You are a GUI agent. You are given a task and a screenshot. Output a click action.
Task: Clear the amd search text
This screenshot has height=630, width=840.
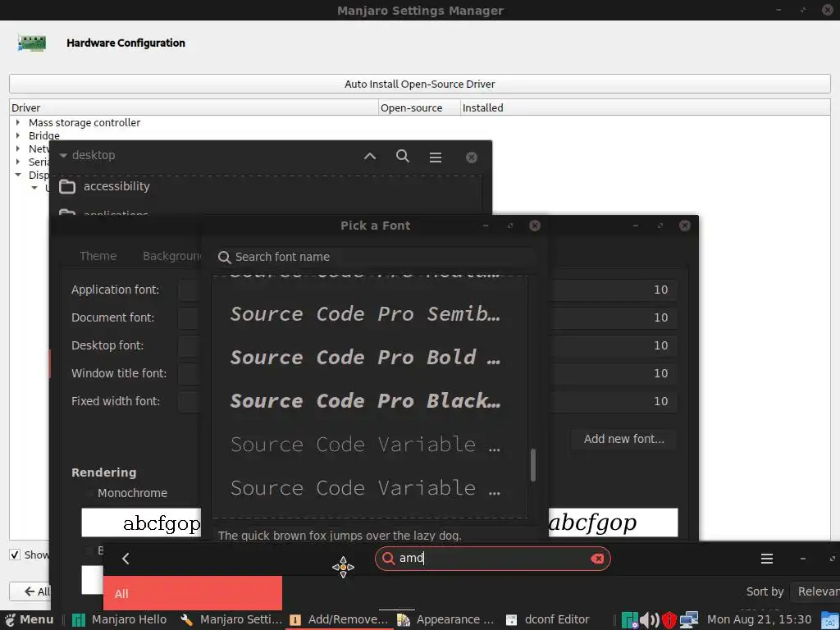(597, 559)
